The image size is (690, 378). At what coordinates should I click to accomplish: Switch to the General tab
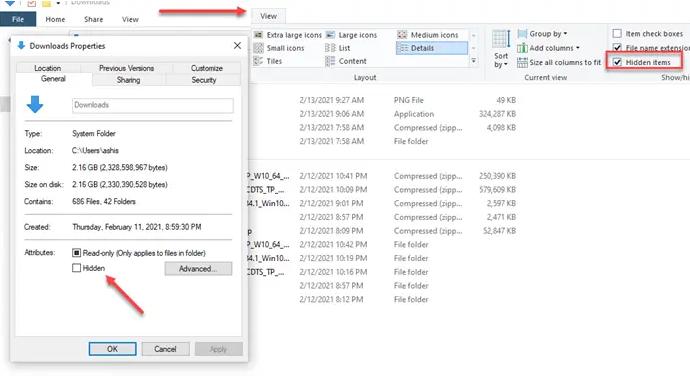(x=53, y=79)
